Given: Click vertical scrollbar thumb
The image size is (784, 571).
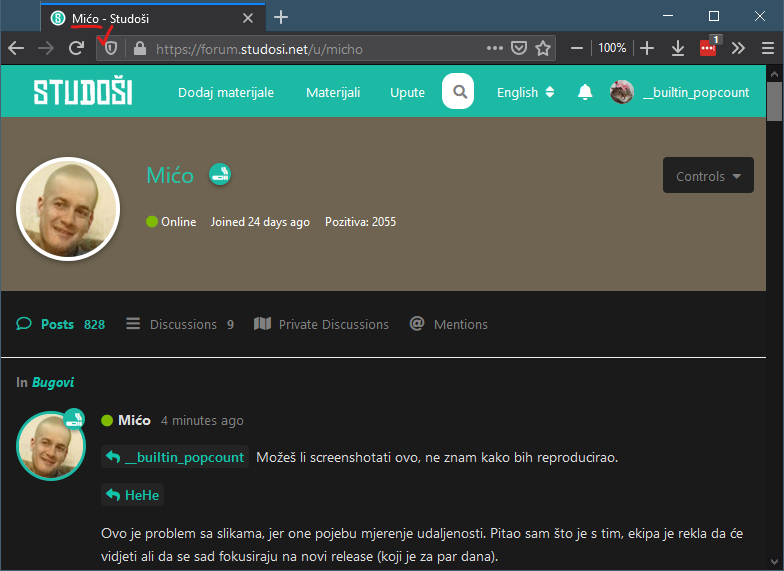Looking at the screenshot, I should 774,102.
